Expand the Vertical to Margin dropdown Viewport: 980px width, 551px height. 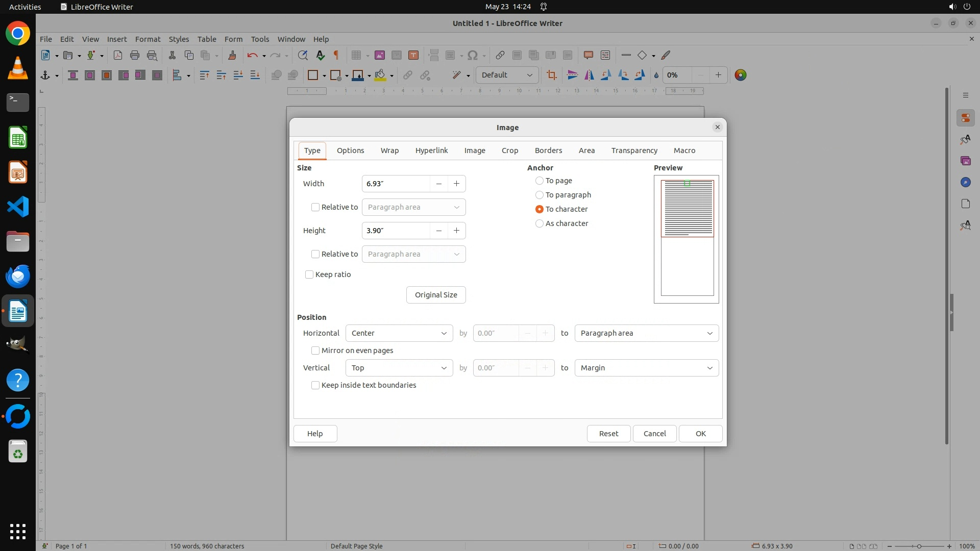(x=646, y=368)
